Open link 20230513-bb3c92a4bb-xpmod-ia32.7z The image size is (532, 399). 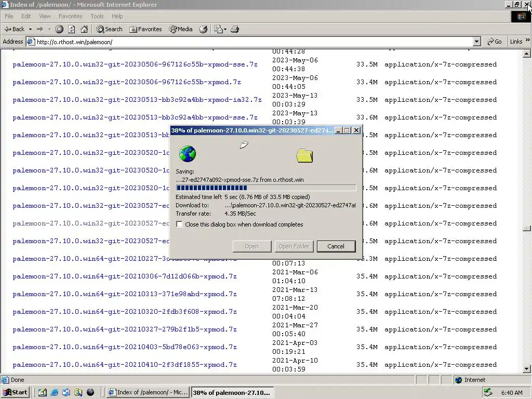[137, 100]
